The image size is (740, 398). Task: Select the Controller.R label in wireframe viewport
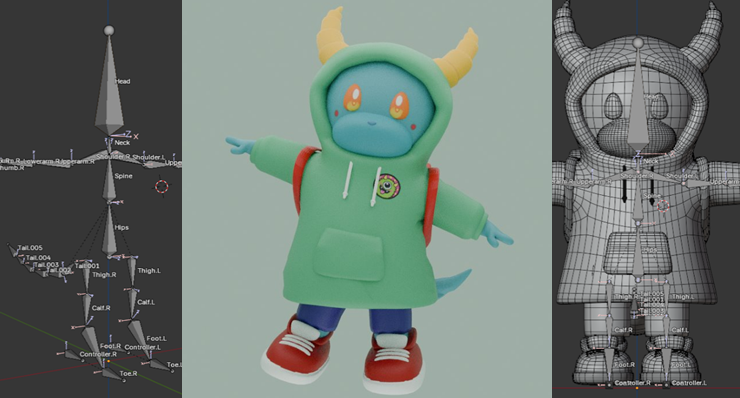point(633,382)
